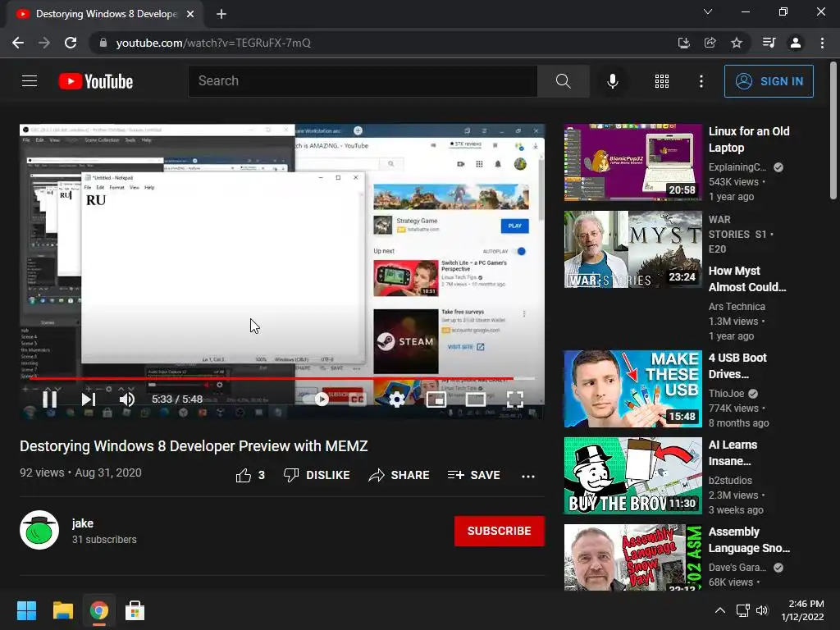Show hidden system tray icons
Image resolution: width=840 pixels, height=630 pixels.
click(720, 610)
